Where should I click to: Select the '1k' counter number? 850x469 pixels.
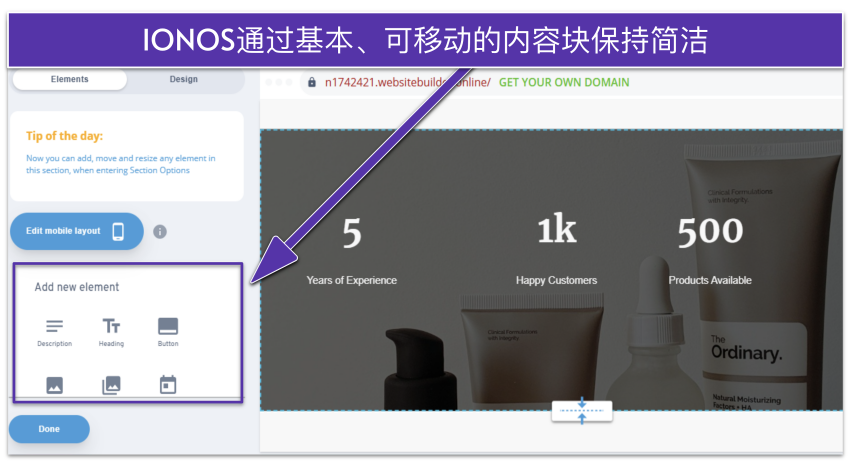click(x=556, y=231)
